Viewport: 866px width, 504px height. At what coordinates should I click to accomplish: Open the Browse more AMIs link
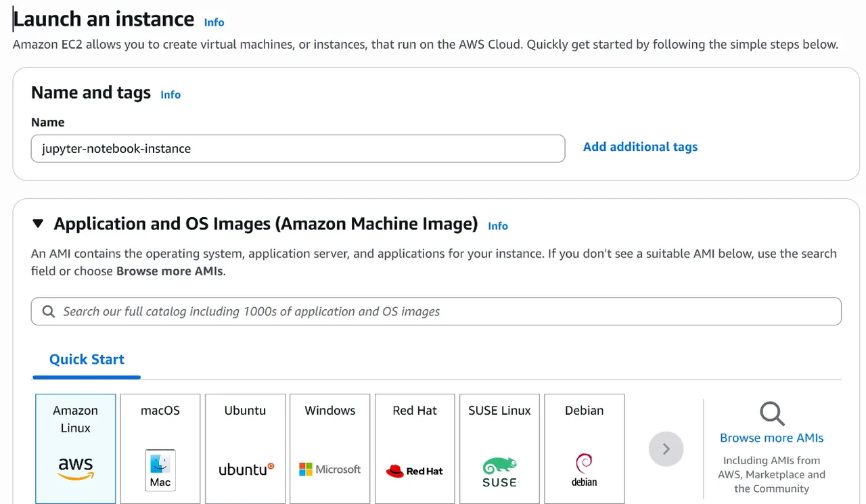772,438
